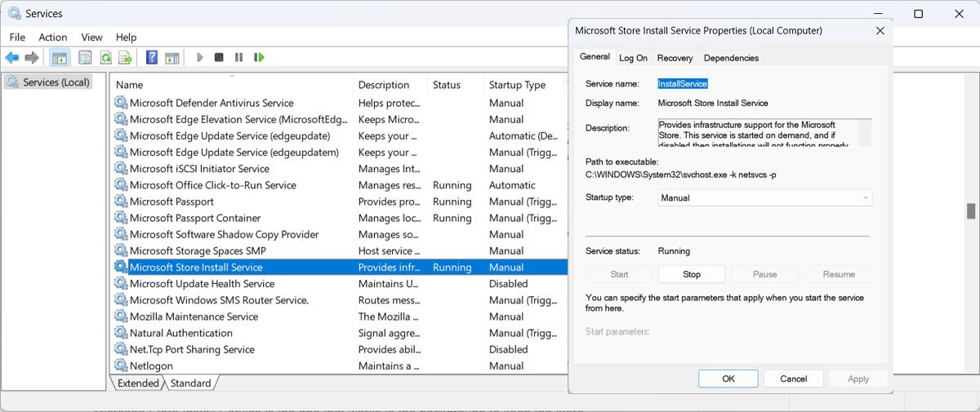980x412 pixels.
Task: Sort by the Description column header
Action: [390, 85]
